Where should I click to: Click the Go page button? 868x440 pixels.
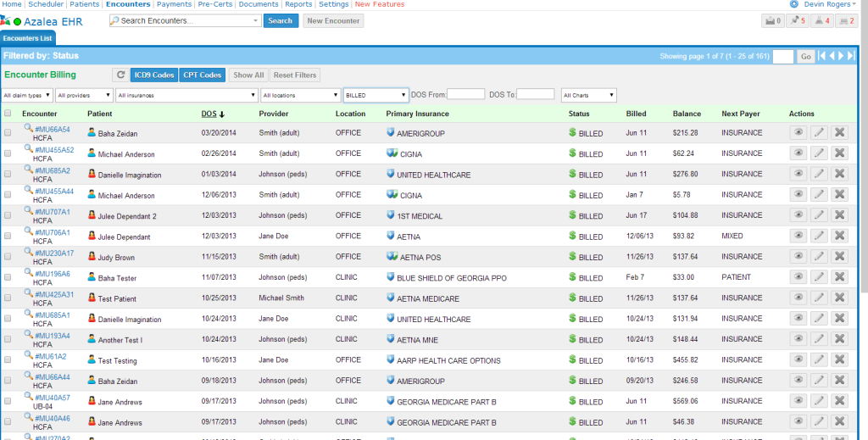pyautogui.click(x=806, y=57)
